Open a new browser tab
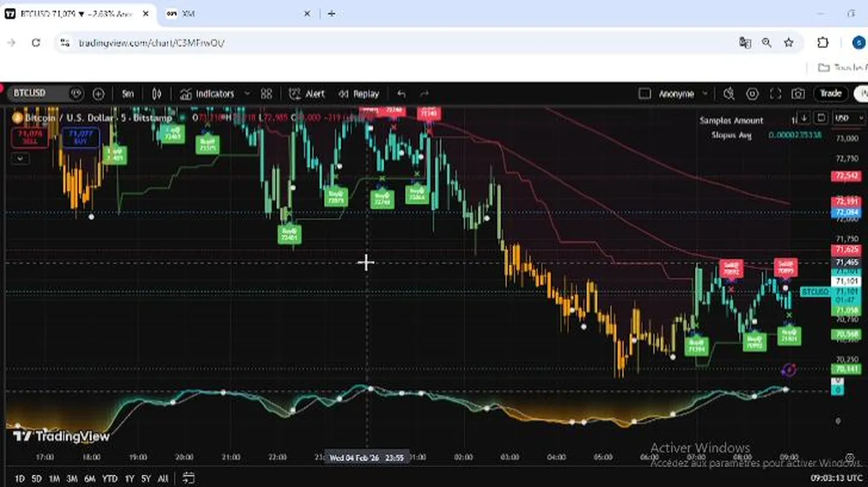Viewport: 868px width, 487px height. point(331,14)
